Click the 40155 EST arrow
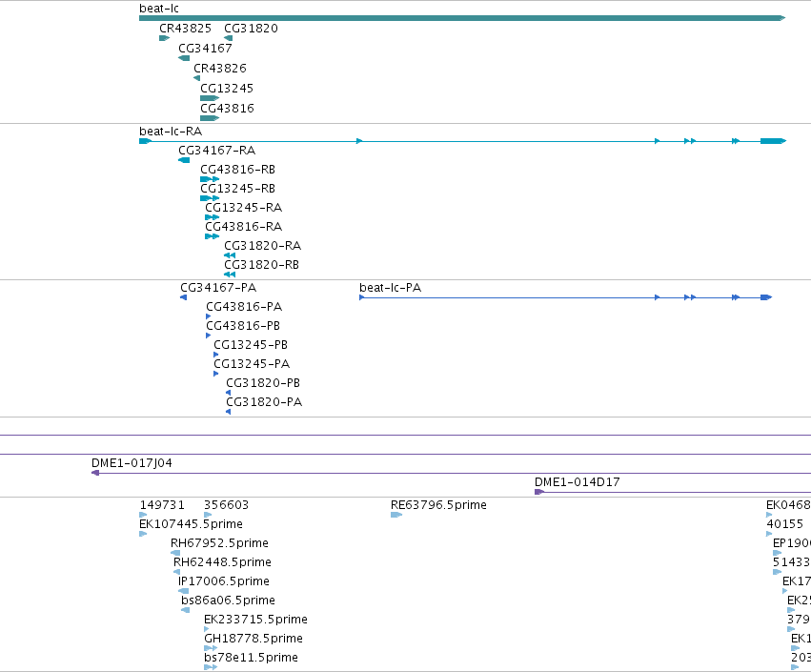This screenshot has height=672, width=811. (769, 534)
